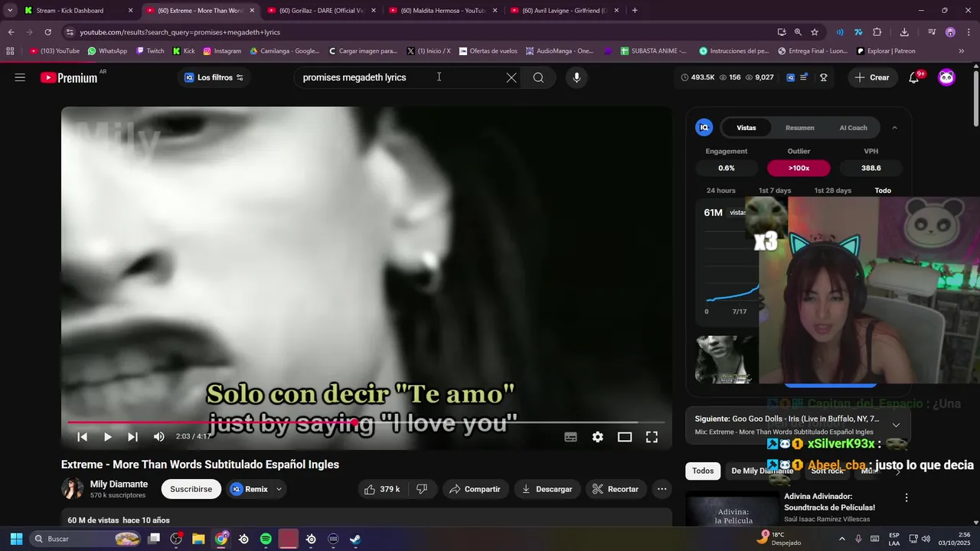Open browser extensions puzzle icon
Image resolution: width=980 pixels, height=551 pixels.
click(x=877, y=32)
